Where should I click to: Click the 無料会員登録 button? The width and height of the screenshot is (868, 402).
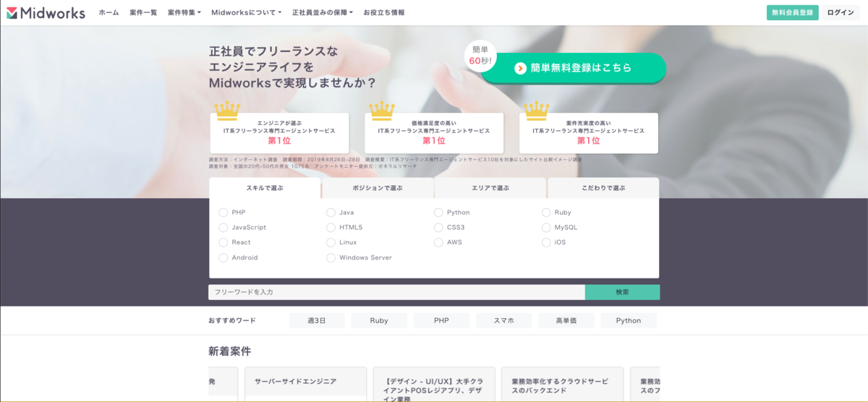click(793, 12)
